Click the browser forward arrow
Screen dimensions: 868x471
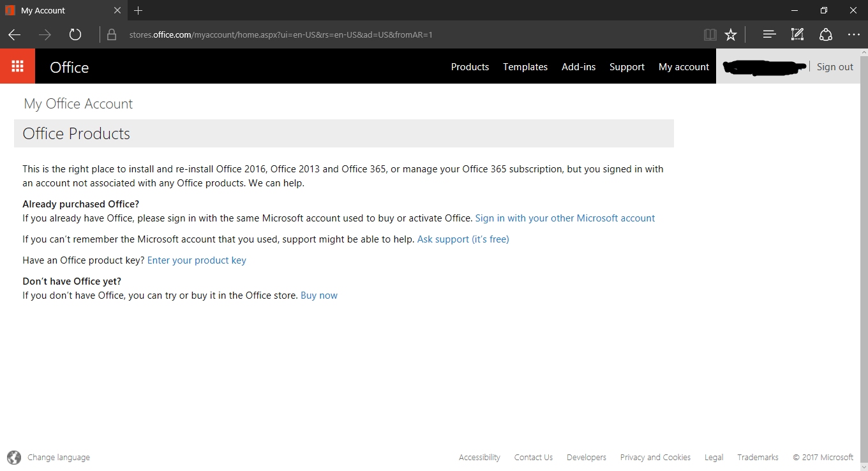(x=45, y=34)
